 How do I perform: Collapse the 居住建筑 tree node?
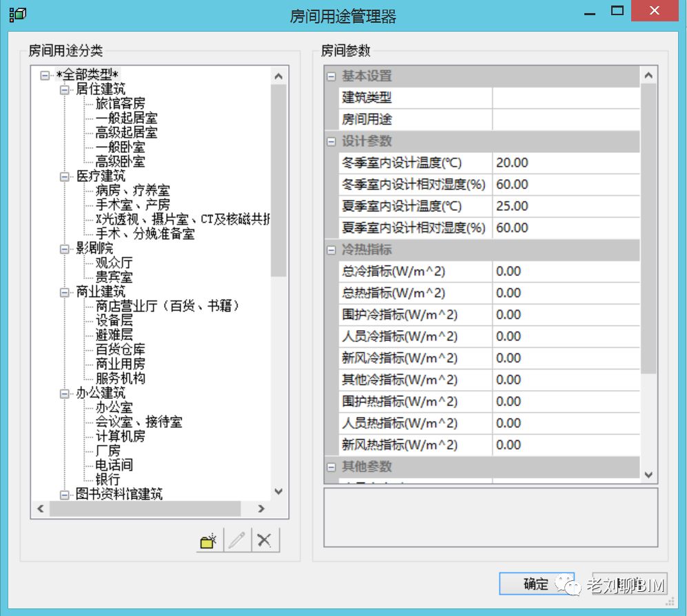(x=64, y=90)
